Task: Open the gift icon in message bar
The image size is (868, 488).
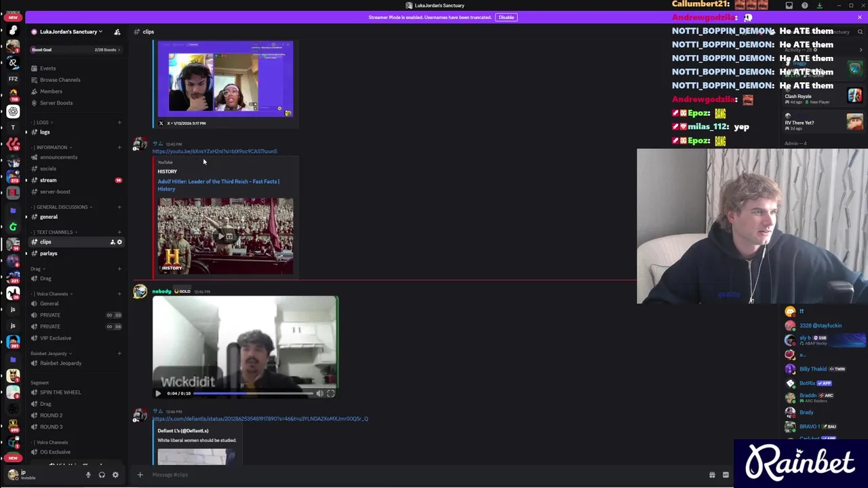Action: tap(712, 475)
